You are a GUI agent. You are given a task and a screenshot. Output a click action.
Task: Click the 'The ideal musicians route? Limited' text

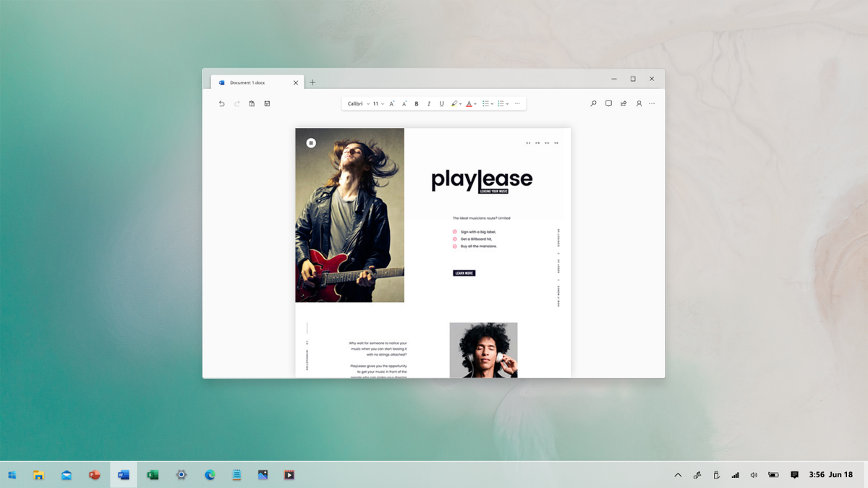coord(482,218)
